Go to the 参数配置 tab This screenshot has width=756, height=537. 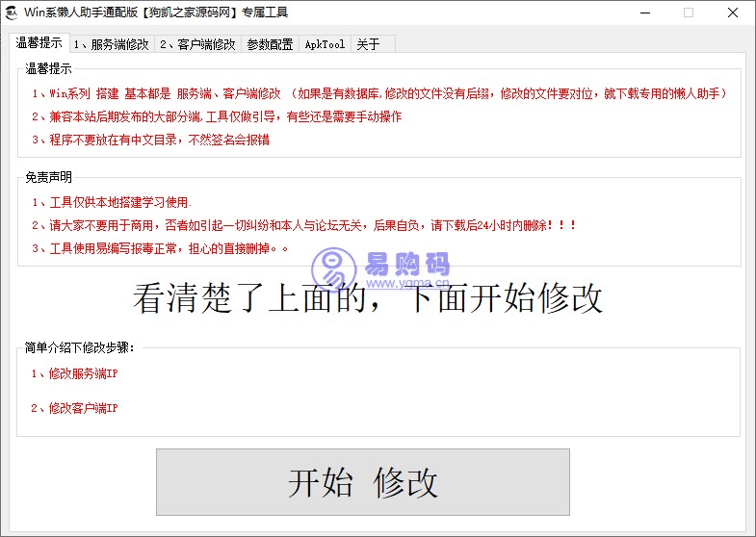point(270,44)
